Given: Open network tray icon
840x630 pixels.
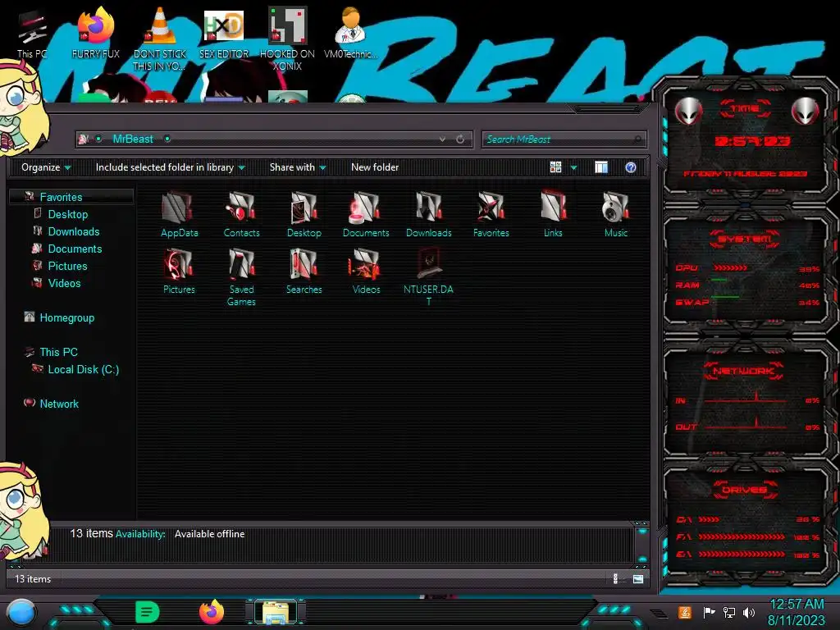Looking at the screenshot, I should tap(729, 612).
